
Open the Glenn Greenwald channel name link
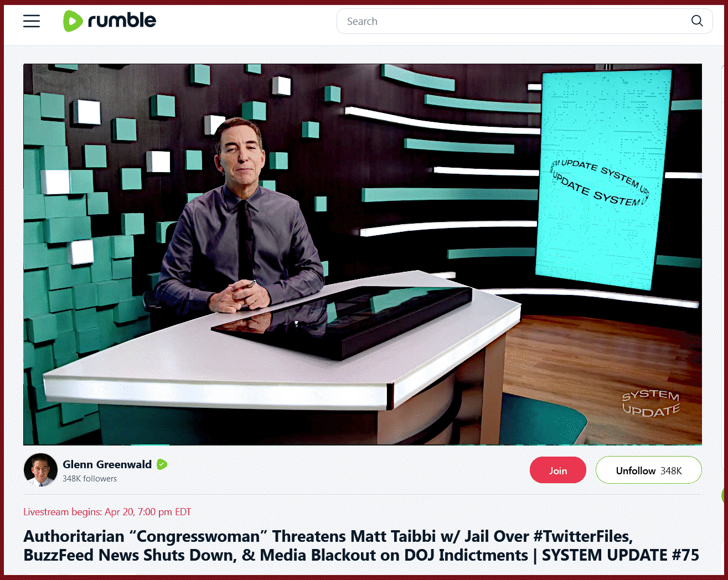tap(107, 464)
